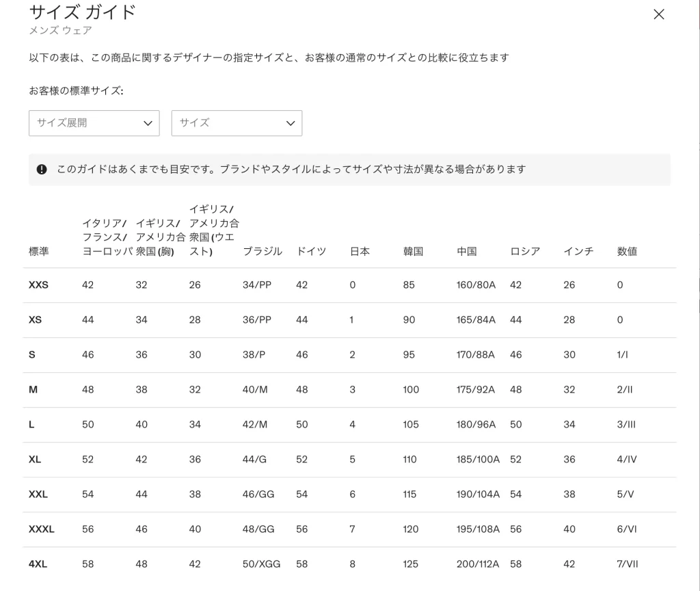Click the 6/VI numeric size cell
Viewport: 700px width, 591px height.
(627, 529)
